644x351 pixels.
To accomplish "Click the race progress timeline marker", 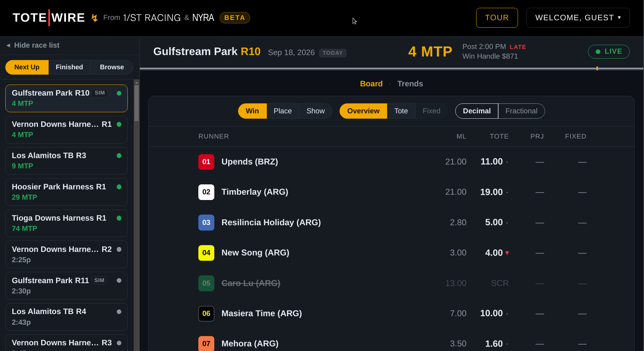I will pyautogui.click(x=597, y=68).
